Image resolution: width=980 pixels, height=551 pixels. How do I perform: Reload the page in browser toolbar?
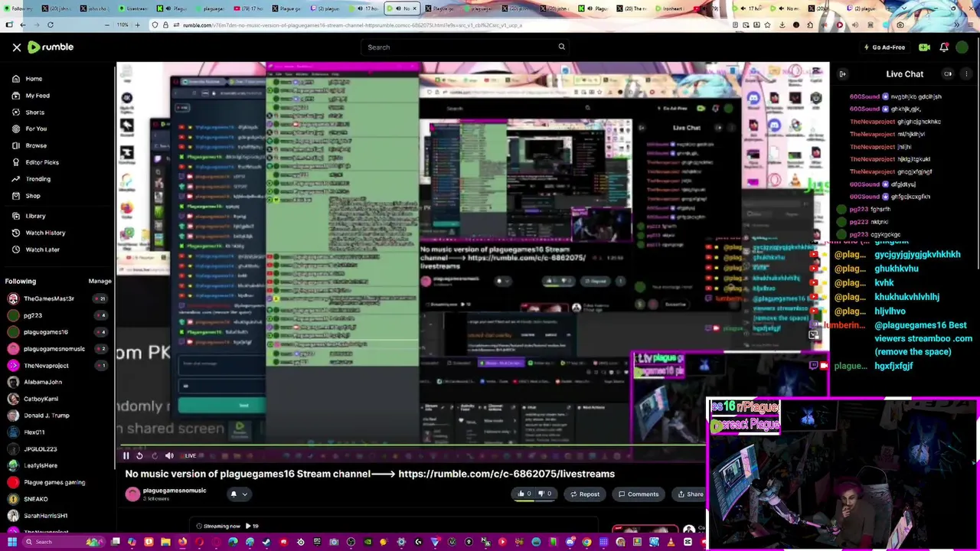click(51, 24)
